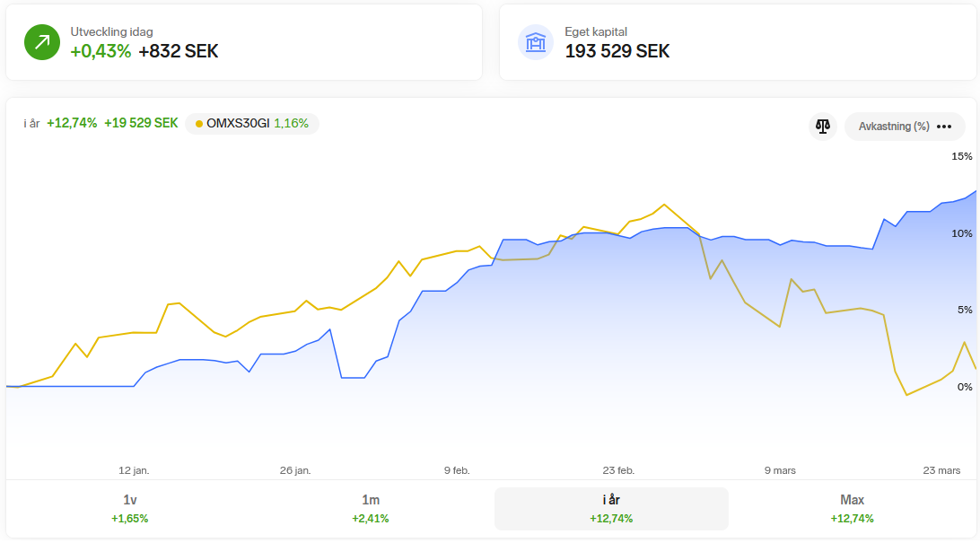Open the balance scale comparison icon
Image resolution: width=980 pixels, height=543 pixels.
coord(823,127)
